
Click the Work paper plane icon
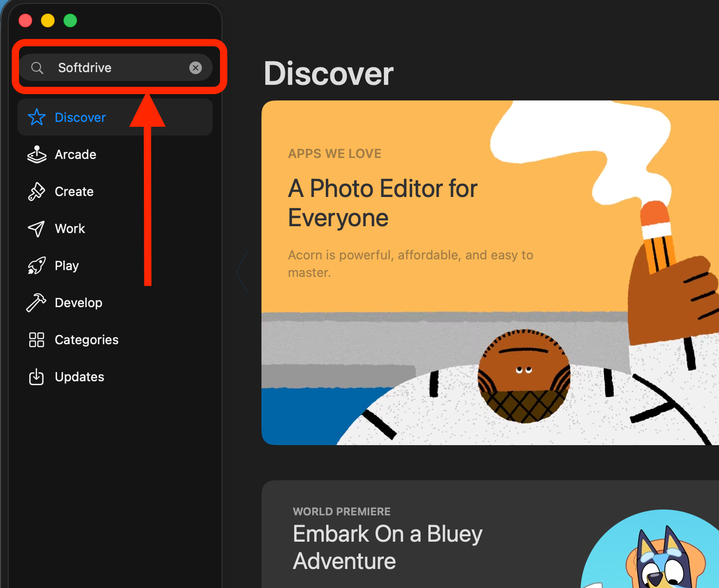[x=37, y=228]
